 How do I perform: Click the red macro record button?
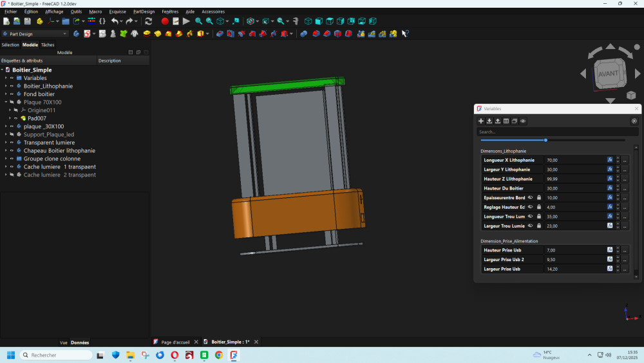pyautogui.click(x=165, y=21)
